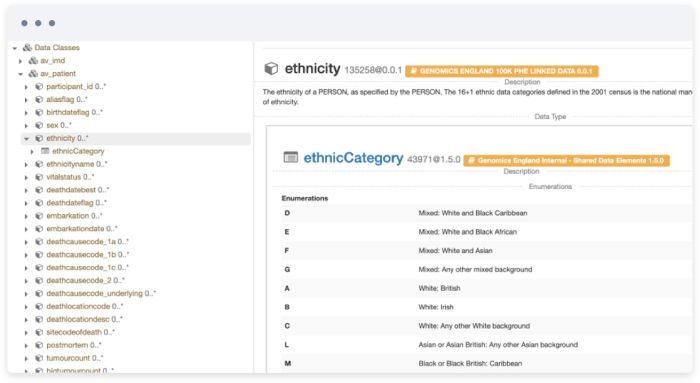The width and height of the screenshot is (700, 383).
Task: Expand the deathdateflag element arrow
Action: coord(26,204)
